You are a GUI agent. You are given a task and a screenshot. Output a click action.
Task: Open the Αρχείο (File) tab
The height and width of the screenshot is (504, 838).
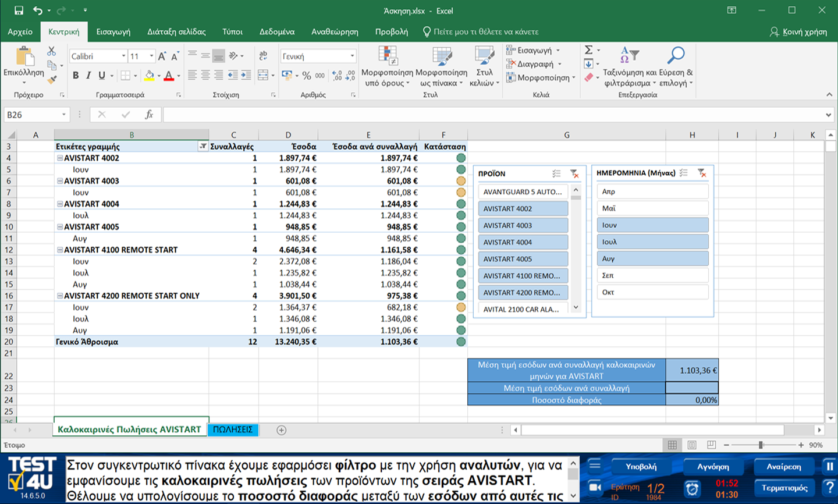coord(20,32)
